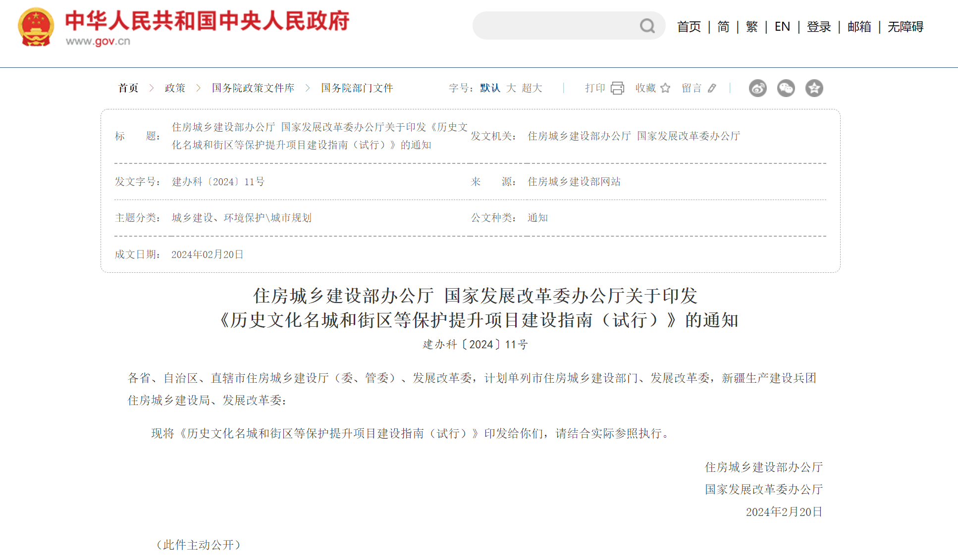This screenshot has height=560, width=958.
Task: Open 无障碍 accessibility mode
Action: (x=905, y=27)
